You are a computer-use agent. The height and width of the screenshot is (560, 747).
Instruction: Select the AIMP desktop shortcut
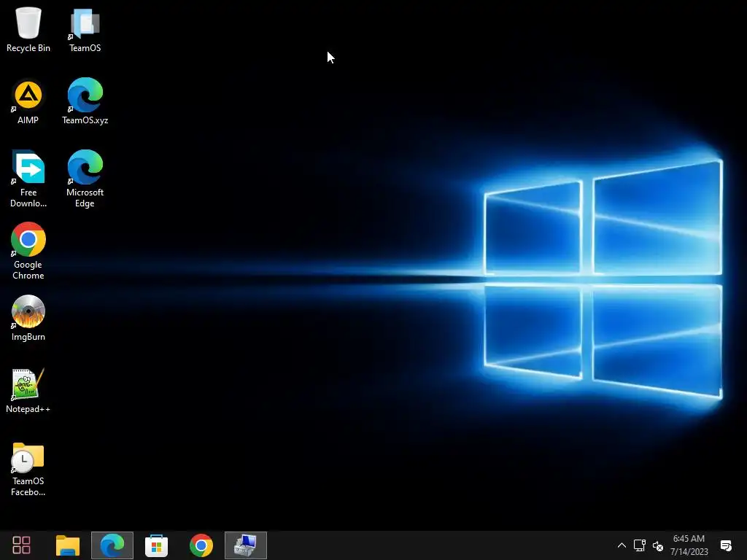(28, 102)
